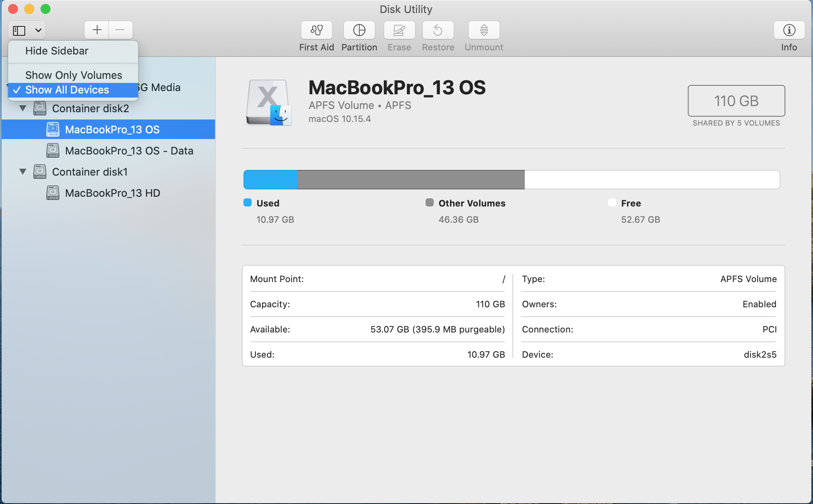Collapse Container disk1 disclosure triangle

click(23, 172)
